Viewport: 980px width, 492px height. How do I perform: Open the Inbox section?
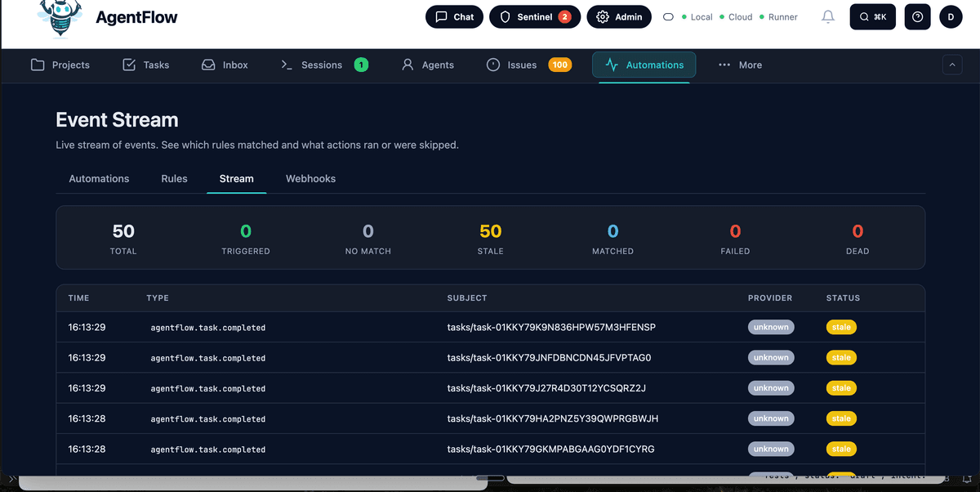click(x=225, y=65)
